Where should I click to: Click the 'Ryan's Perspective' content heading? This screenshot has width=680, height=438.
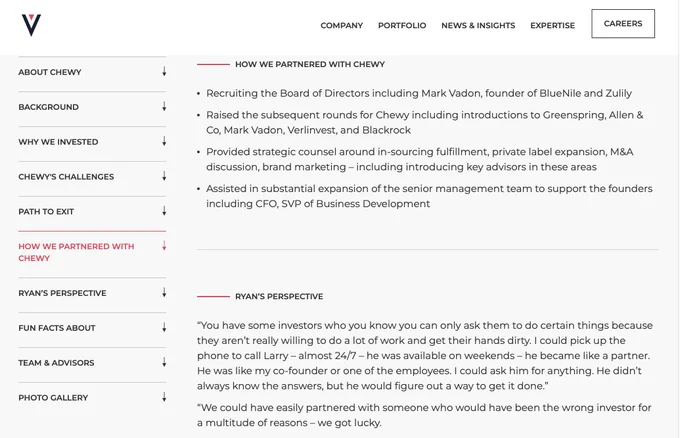279,297
